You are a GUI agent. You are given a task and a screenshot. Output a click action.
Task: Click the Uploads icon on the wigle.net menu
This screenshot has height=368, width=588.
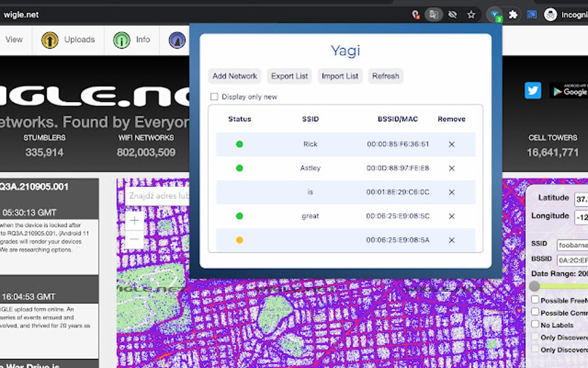coord(51,40)
